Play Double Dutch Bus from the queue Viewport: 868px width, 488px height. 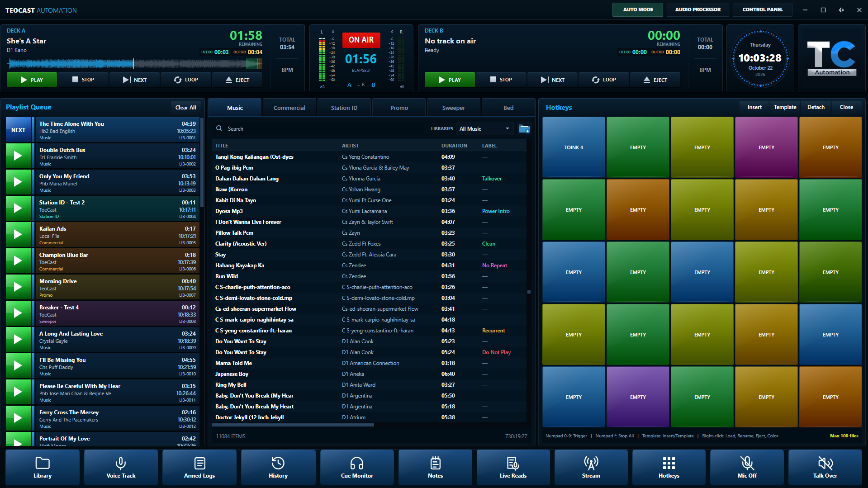[x=18, y=156]
